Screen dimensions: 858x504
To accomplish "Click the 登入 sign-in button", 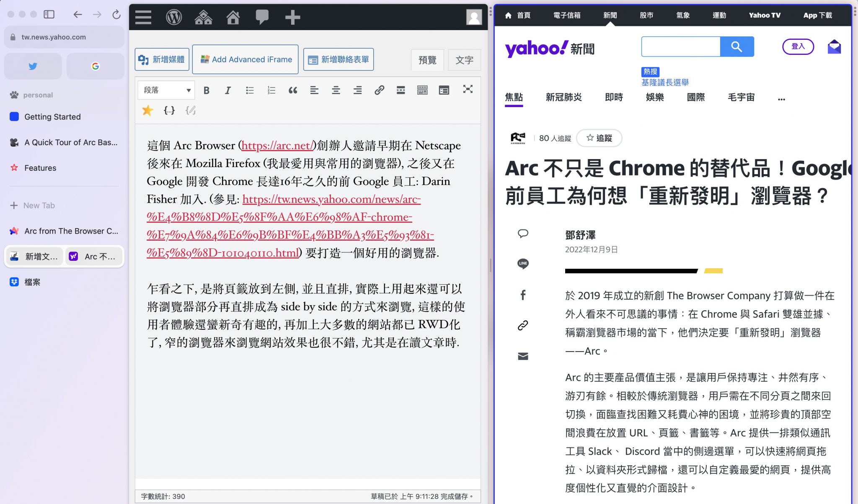I will (x=798, y=46).
